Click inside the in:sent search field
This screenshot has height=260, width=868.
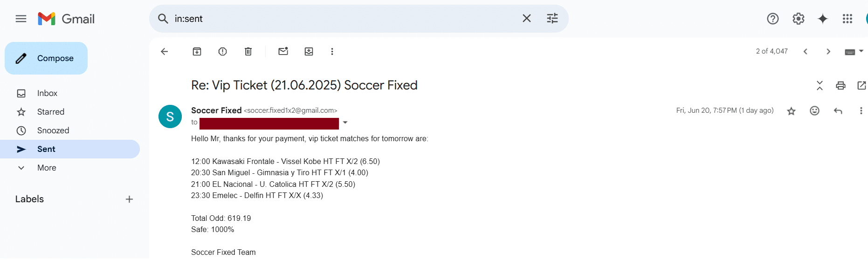coord(345,19)
